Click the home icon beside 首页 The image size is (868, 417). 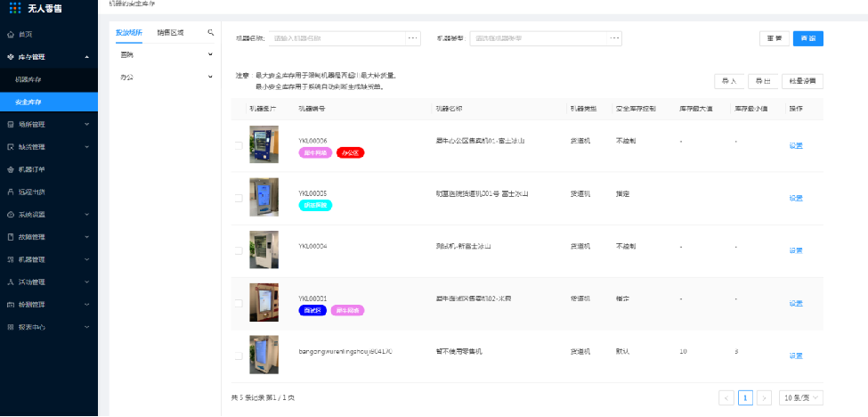(11, 35)
